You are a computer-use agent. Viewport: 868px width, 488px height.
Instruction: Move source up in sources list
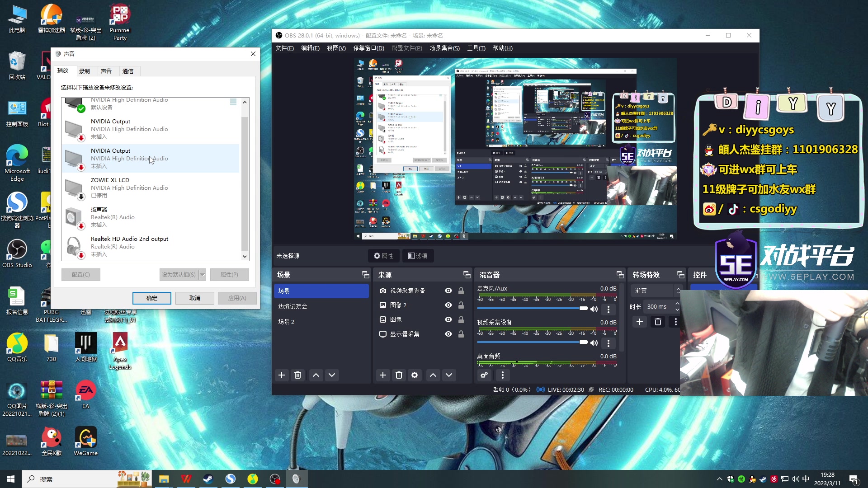point(433,375)
